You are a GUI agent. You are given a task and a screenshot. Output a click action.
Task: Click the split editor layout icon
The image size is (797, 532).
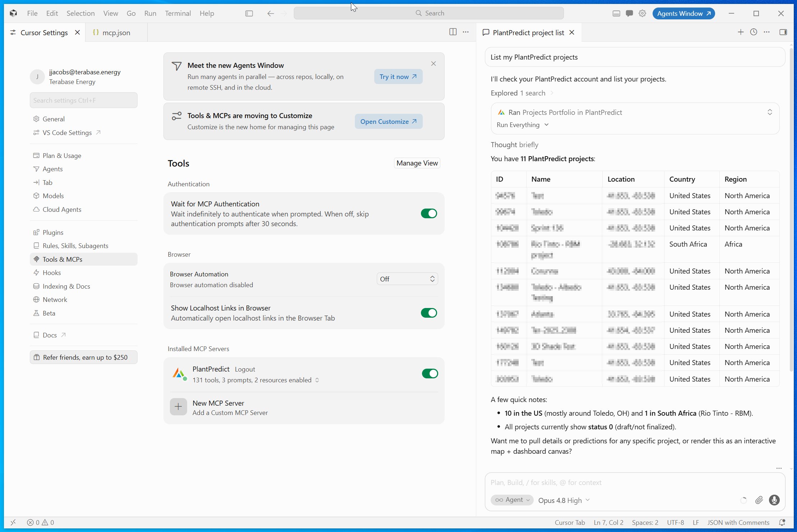point(453,32)
